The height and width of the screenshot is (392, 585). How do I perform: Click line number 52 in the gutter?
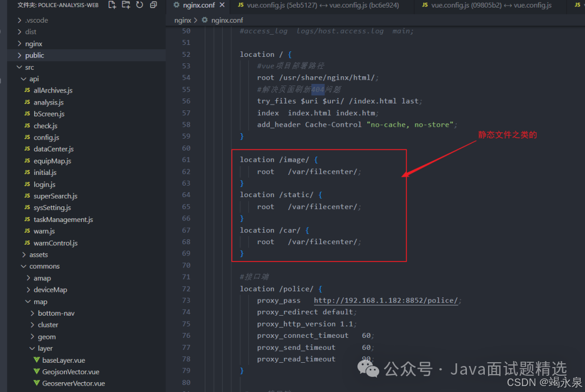pos(186,55)
